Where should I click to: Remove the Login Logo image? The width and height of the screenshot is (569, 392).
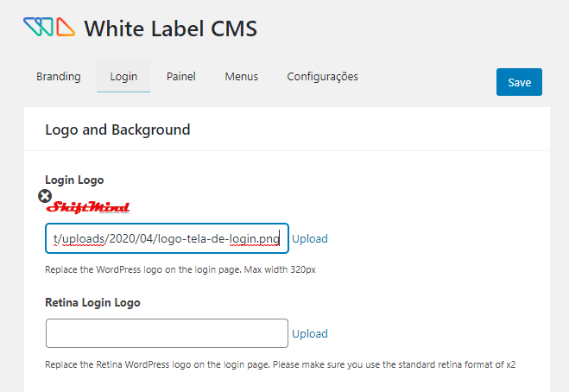pos(45,196)
